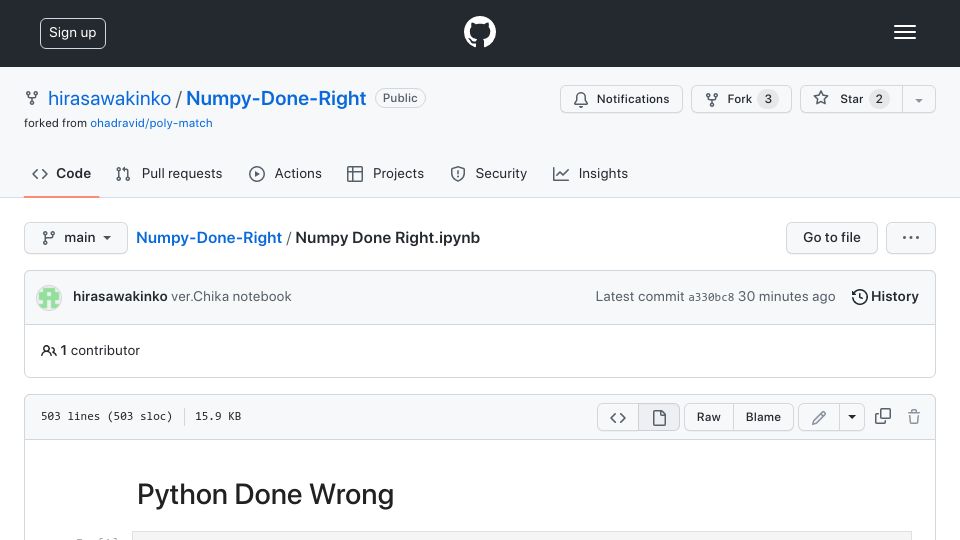This screenshot has width=960, height=540.
Task: Switch to the Actions tab
Action: tap(285, 174)
